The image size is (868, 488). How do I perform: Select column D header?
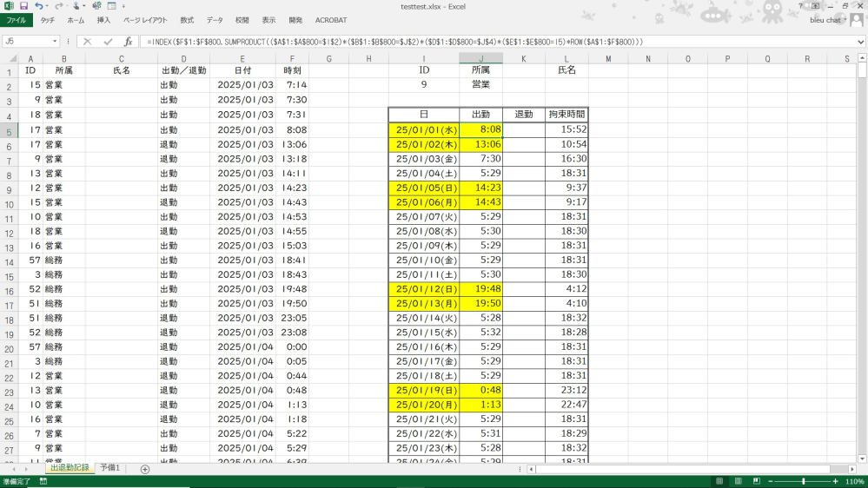[x=184, y=59]
